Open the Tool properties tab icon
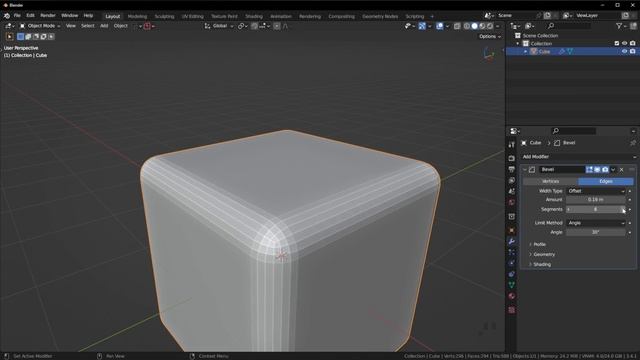Screen dimensions: 640x360 click(511, 145)
